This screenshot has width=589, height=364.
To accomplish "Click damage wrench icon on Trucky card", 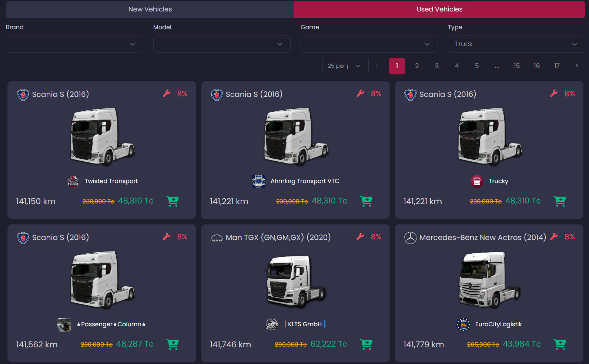I will click(x=554, y=94).
